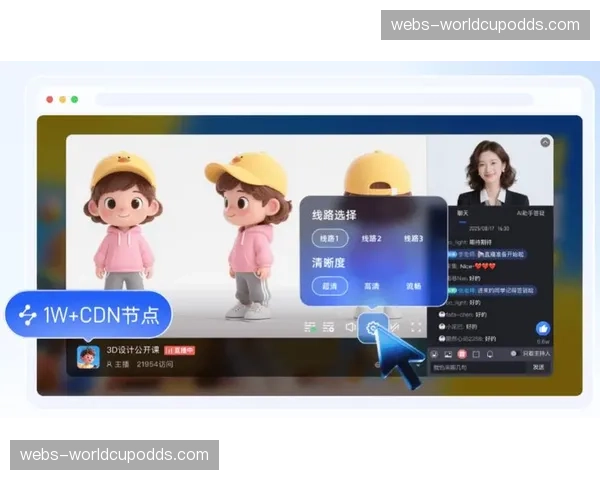Viewport: 600px width, 480px height.
Task: Click the slashed icon left of fullscreen
Action: pyautogui.click(x=395, y=327)
